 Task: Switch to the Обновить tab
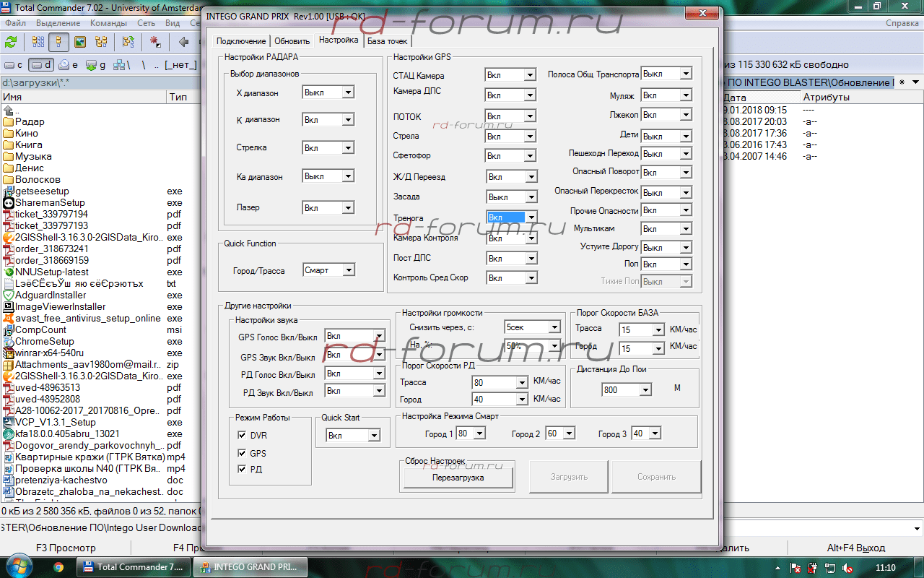pyautogui.click(x=292, y=41)
